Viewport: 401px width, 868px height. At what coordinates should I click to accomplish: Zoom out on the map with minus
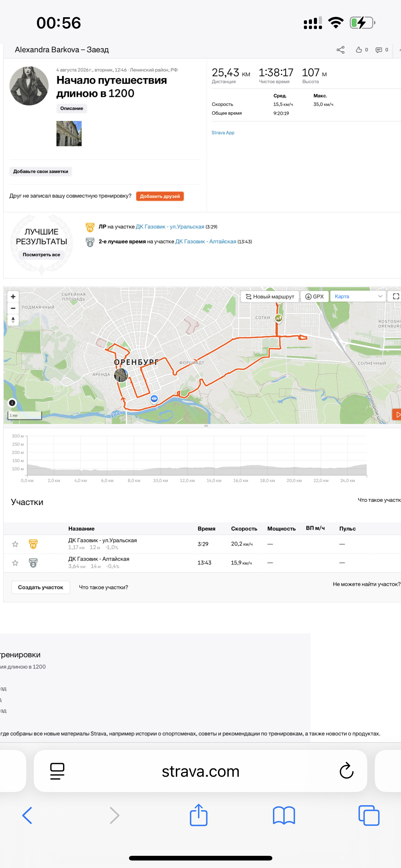click(x=13, y=308)
